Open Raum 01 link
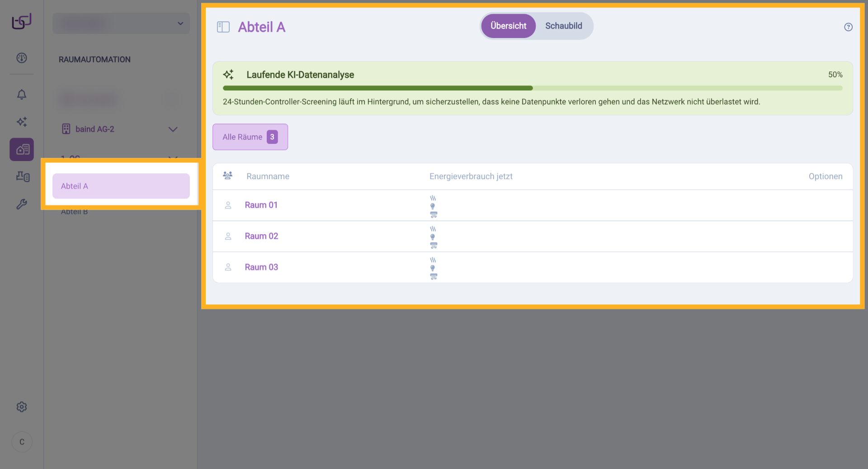Screen dimensions: 868x469 click(x=261, y=205)
